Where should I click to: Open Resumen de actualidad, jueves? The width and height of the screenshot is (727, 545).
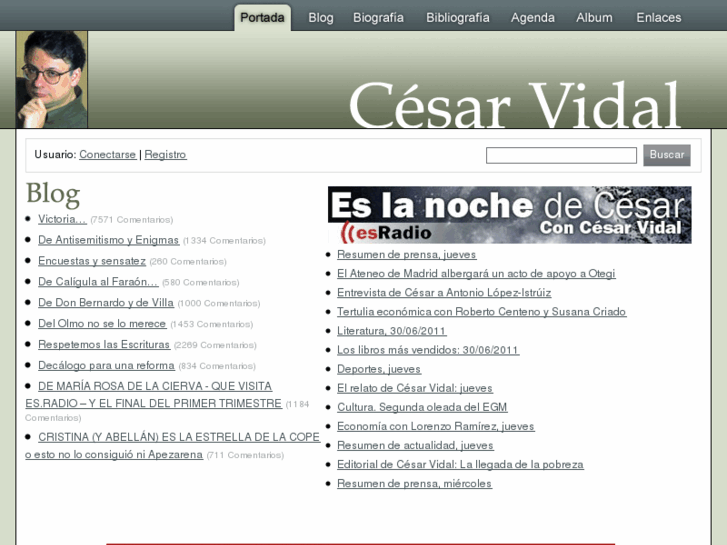tap(415, 445)
